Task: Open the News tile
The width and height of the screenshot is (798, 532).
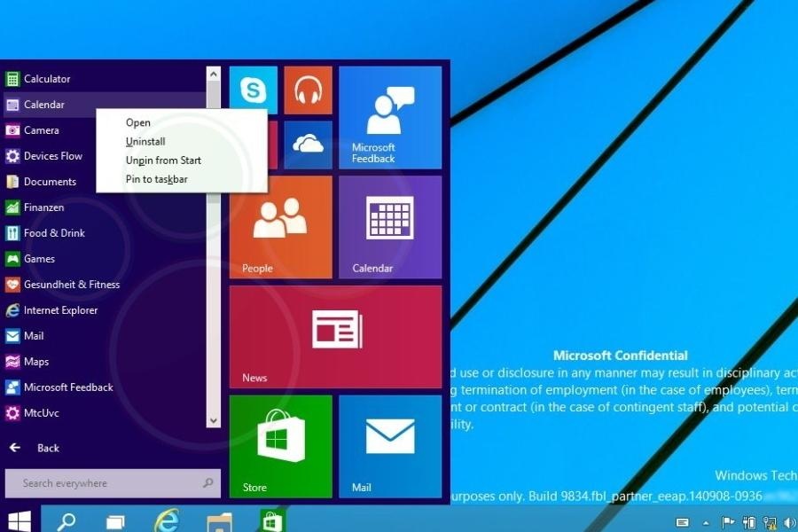Action: click(x=335, y=336)
